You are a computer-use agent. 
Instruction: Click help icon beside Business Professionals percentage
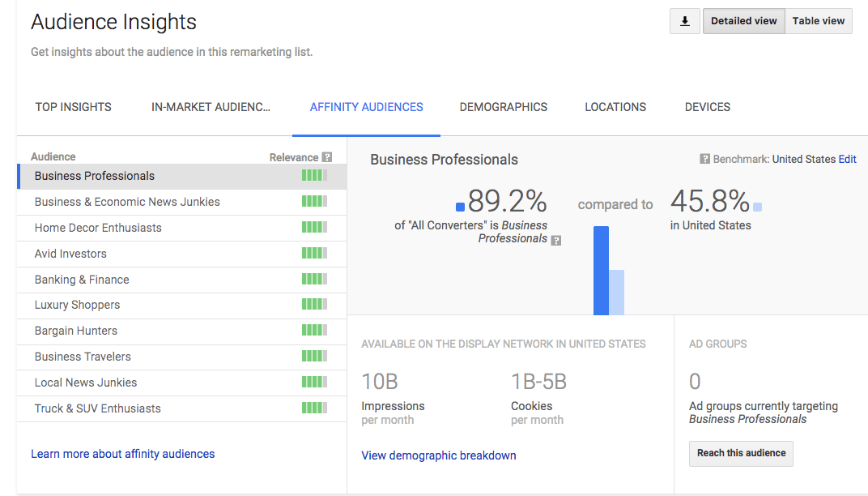coord(555,238)
